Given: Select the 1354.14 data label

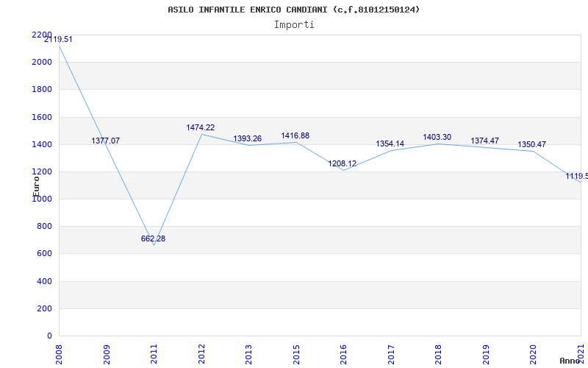Looking at the screenshot, I should pos(390,144).
